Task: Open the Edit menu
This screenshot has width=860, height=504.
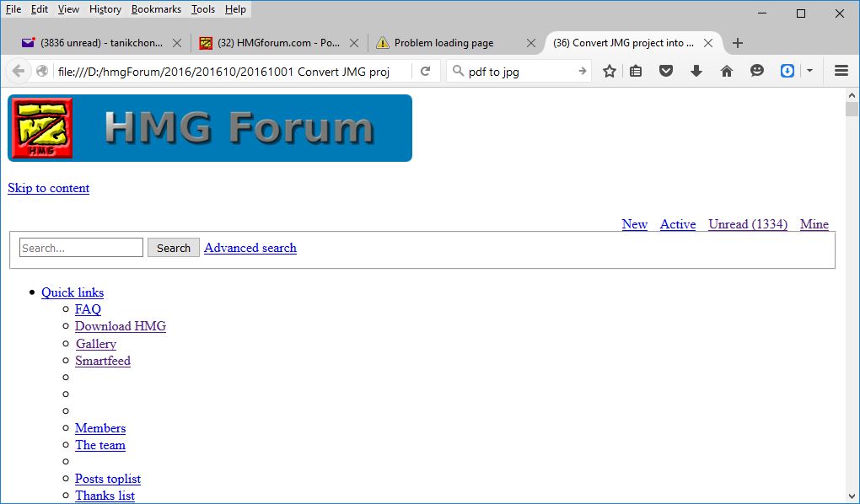Action: (x=40, y=9)
